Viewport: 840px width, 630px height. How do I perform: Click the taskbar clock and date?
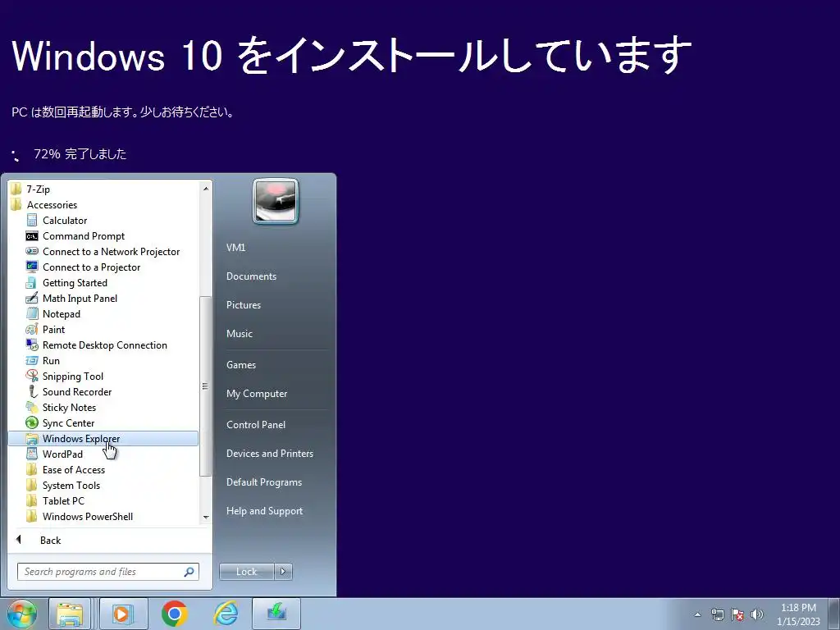(x=798, y=614)
